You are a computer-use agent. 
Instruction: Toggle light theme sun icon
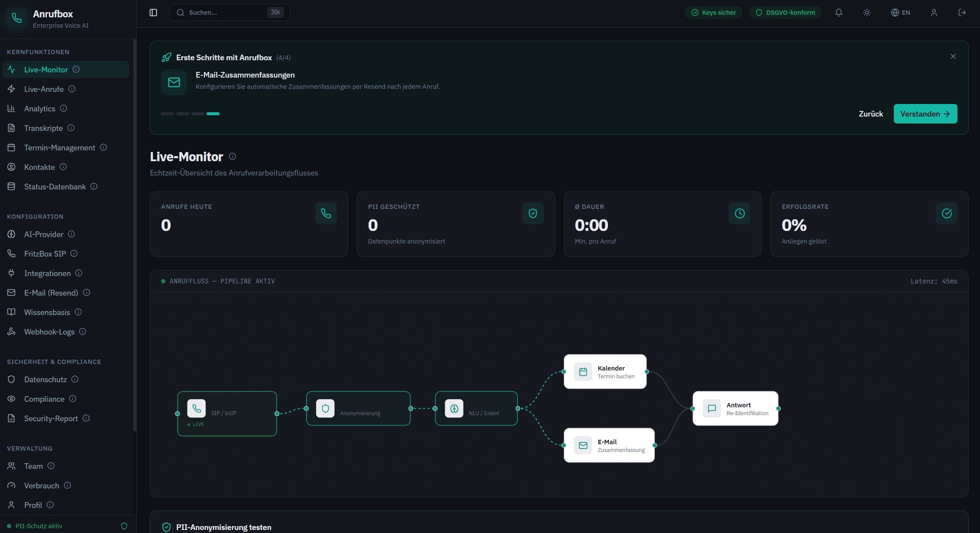867,13
